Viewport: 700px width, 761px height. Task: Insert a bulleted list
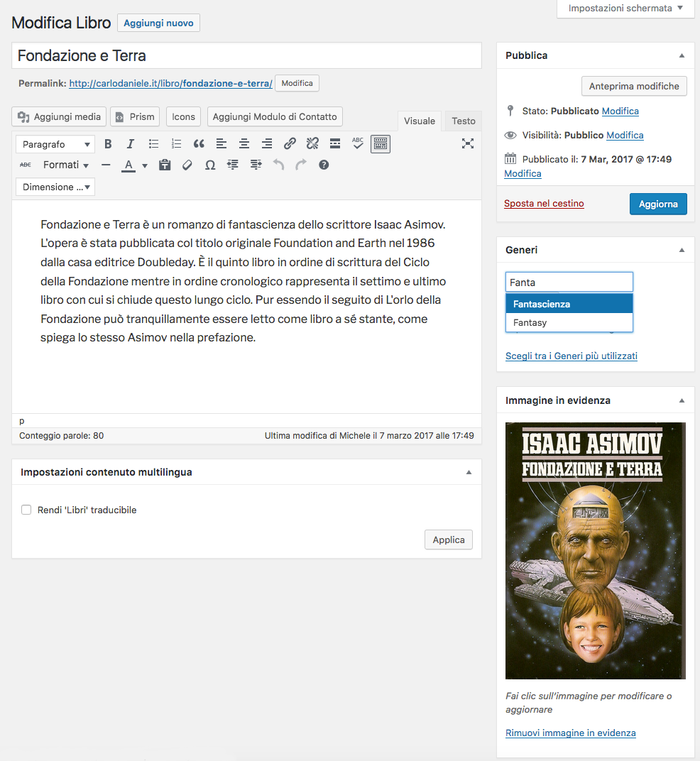pos(153,144)
